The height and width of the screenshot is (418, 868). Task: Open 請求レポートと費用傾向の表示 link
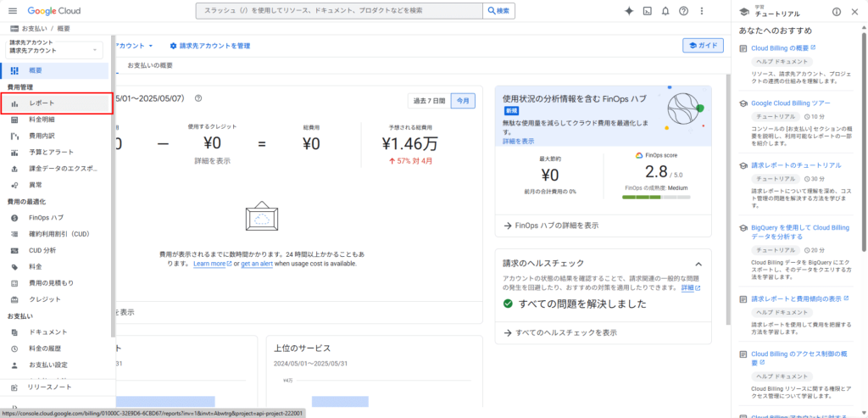pyautogui.click(x=800, y=298)
